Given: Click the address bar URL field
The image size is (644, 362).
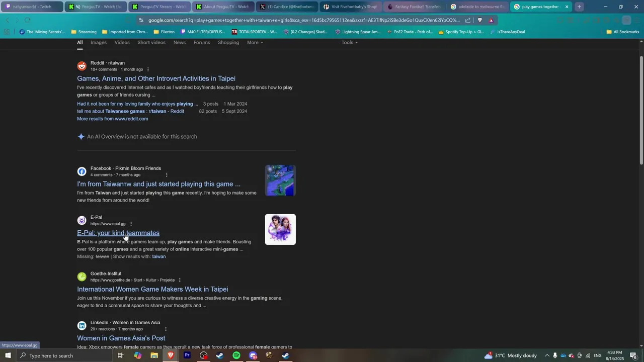Looking at the screenshot, I should click(303, 20).
